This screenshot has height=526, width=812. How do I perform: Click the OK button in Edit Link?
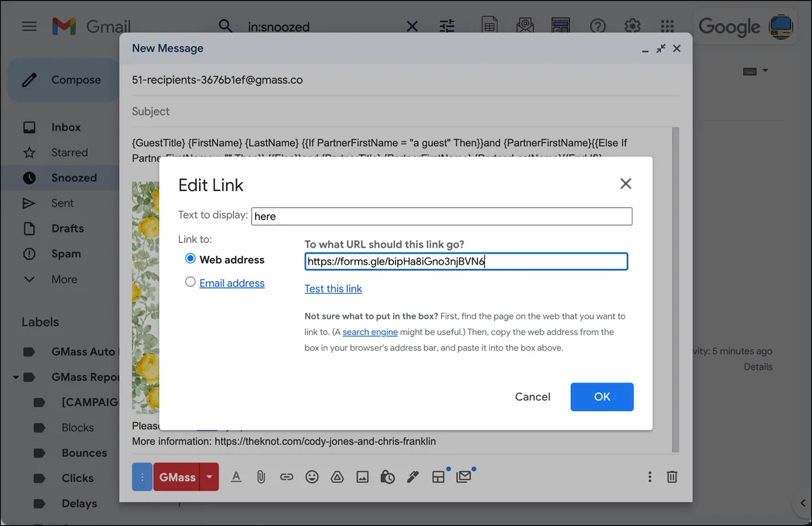pos(602,397)
